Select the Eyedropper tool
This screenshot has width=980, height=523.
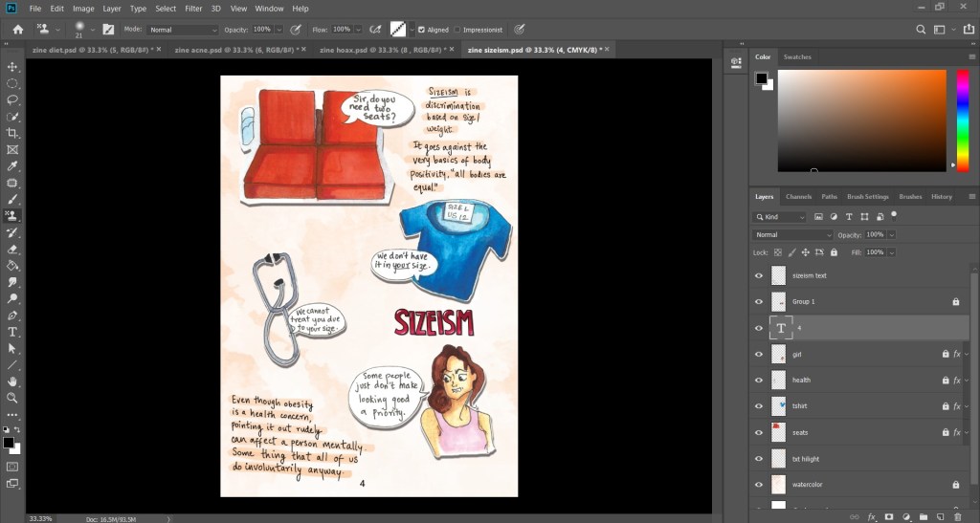tap(12, 166)
